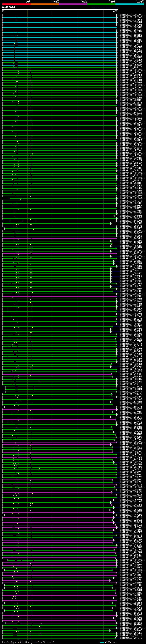Image resolution: width=146 pixels, height=644 pixels.
Task: Click the cyan alignment bar for UniRef100_A7PE44
Action: (x=60, y=20)
